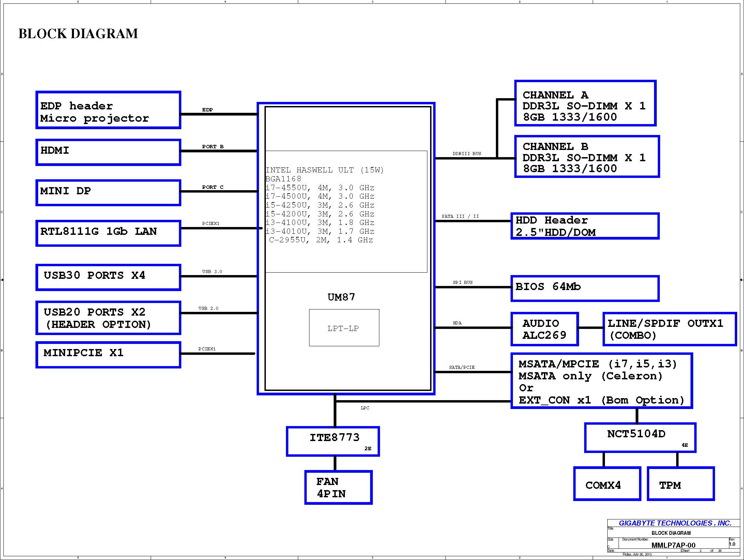This screenshot has width=744, height=560.
Task: Select the HDD Header 2.5"HDD/DOM block
Action: pos(584,226)
